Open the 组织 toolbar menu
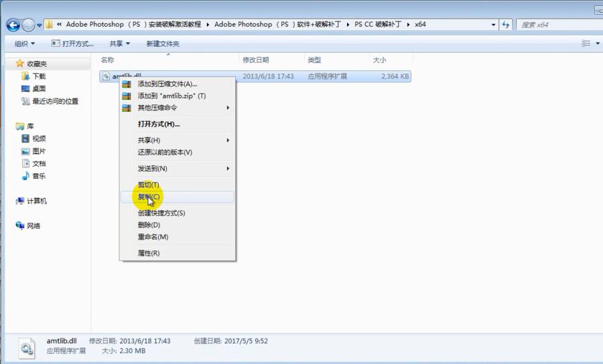 pyautogui.click(x=24, y=43)
